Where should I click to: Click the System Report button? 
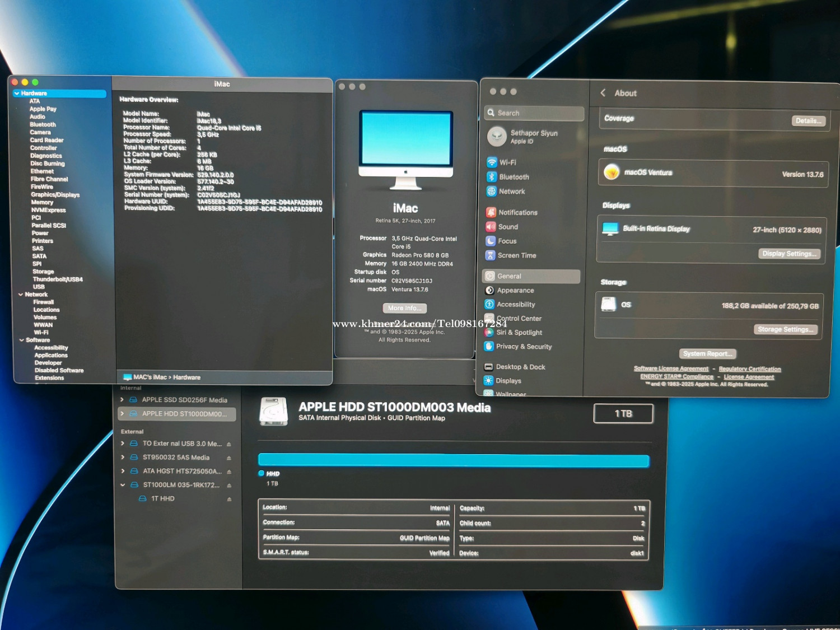tap(707, 354)
